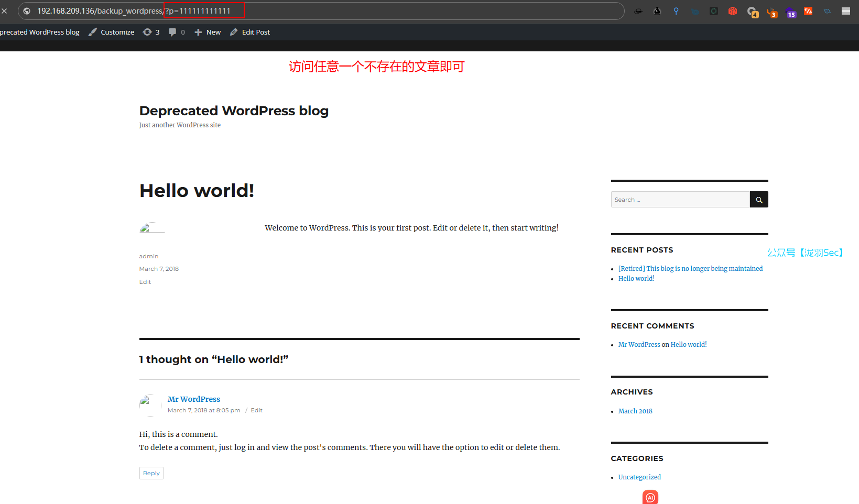Click the red dice extension icon

coord(733,11)
